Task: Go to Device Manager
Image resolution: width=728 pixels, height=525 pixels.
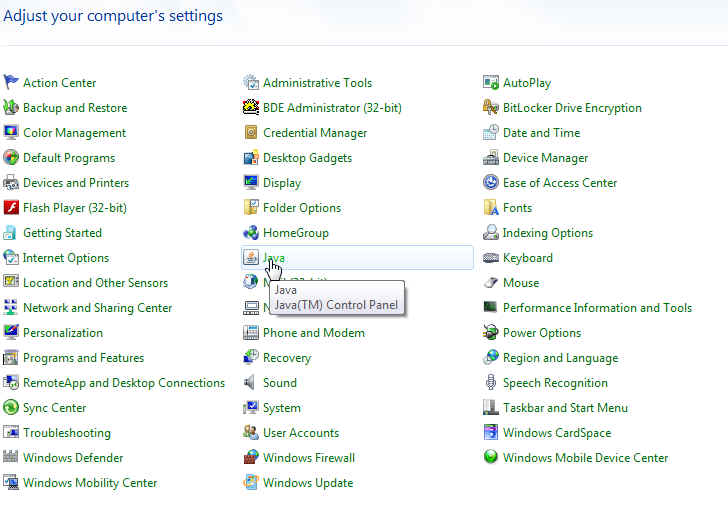Action: point(545,158)
